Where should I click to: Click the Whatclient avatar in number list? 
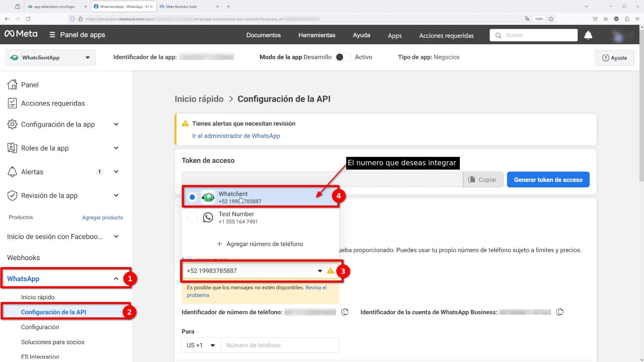click(x=208, y=197)
